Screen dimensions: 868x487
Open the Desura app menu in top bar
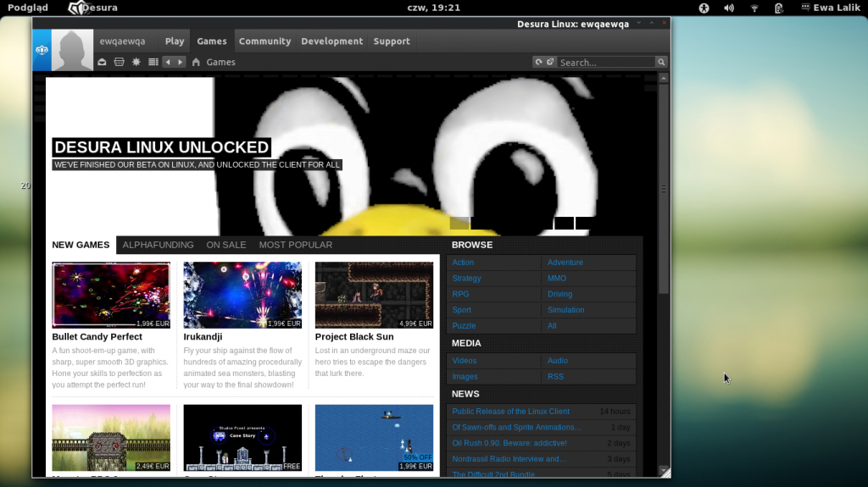(92, 8)
